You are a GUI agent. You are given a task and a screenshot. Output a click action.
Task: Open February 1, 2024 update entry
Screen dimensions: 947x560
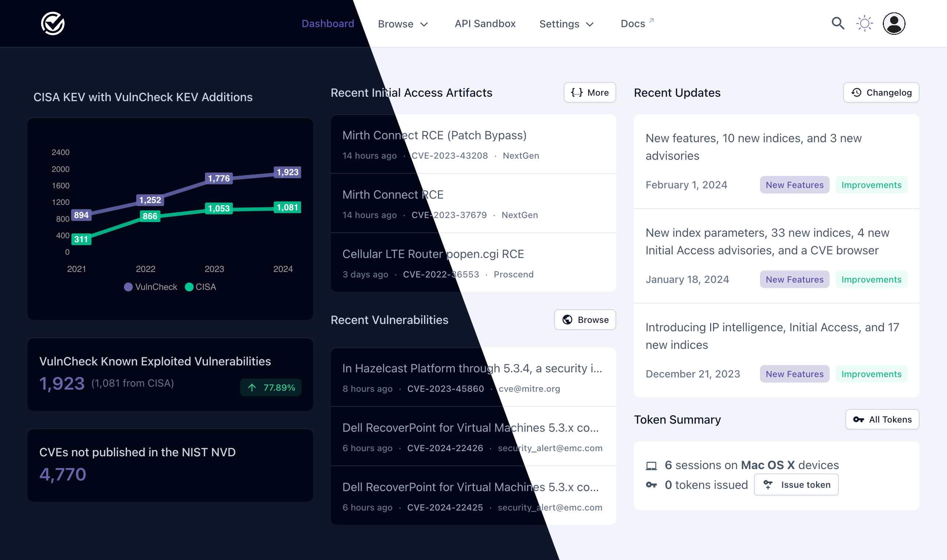click(776, 162)
